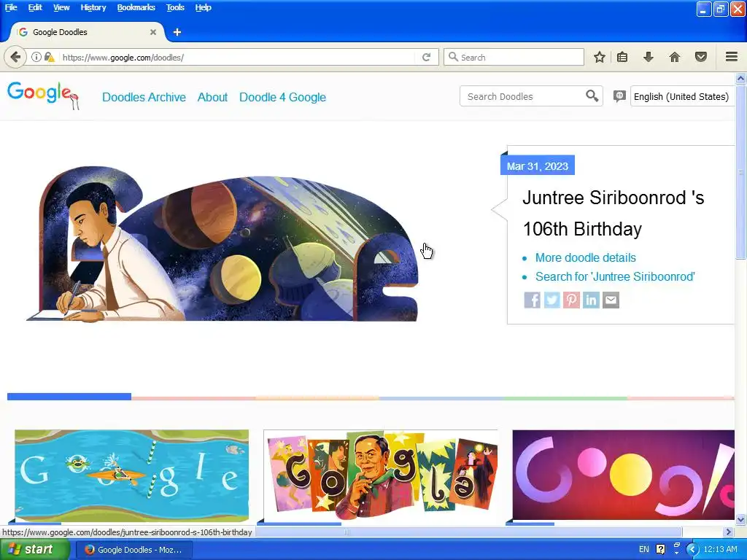Open site information icon in address bar
This screenshot has height=560, width=747.
click(36, 57)
